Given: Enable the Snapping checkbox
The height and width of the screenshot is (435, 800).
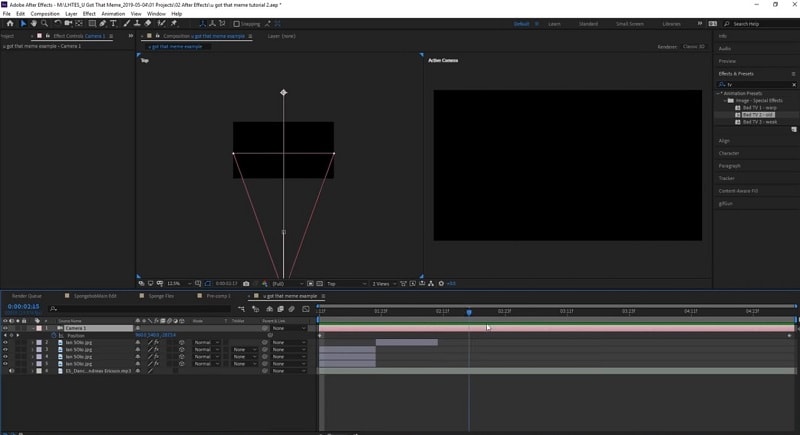Looking at the screenshot, I should [237, 23].
